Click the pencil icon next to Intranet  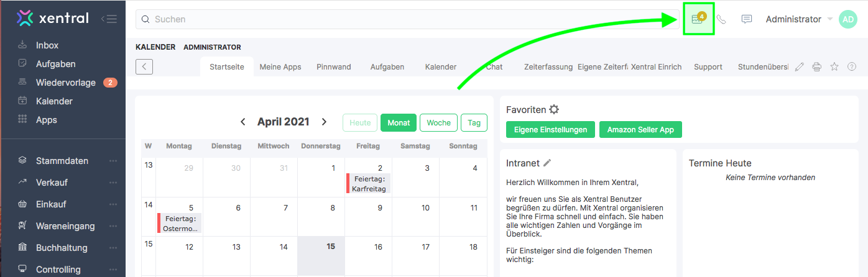pos(547,163)
